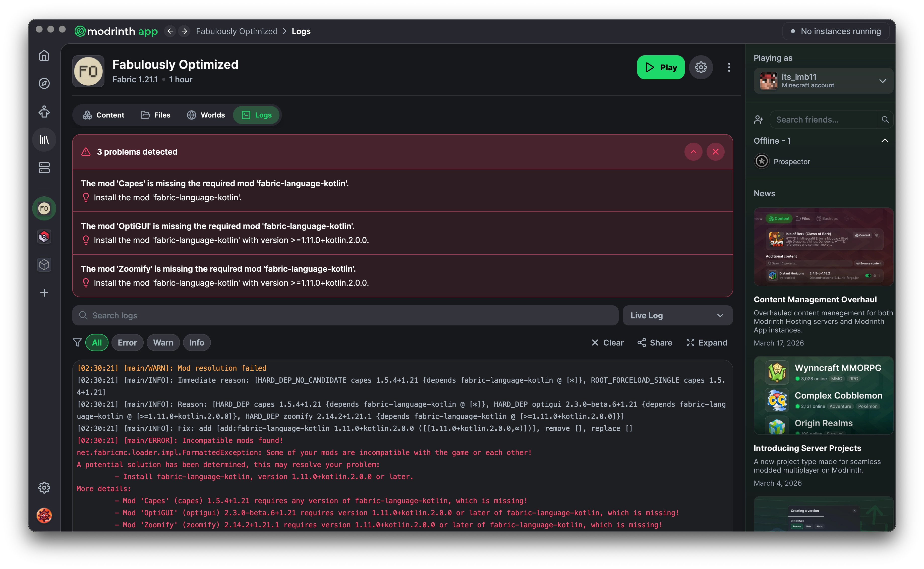Click the Zoomify missing mod problem message
924x569 pixels.
[219, 269]
